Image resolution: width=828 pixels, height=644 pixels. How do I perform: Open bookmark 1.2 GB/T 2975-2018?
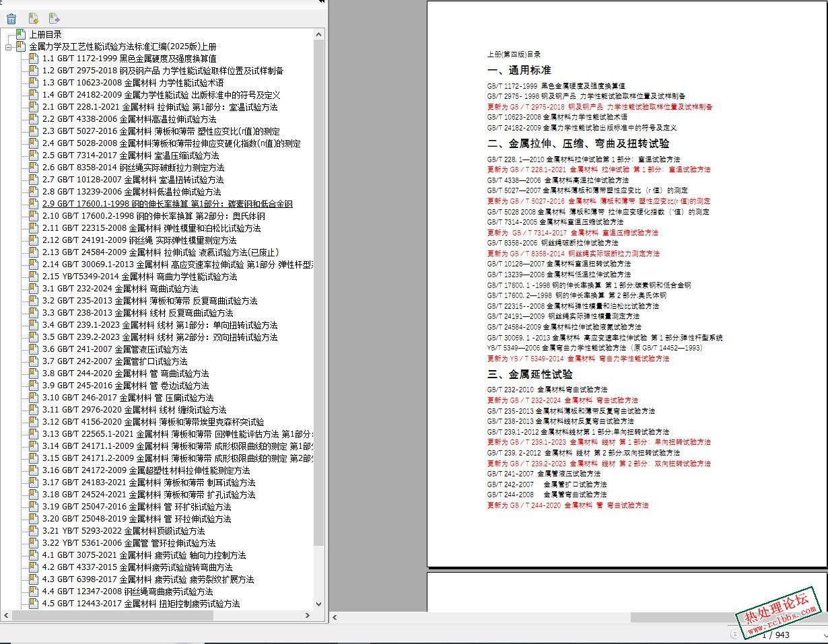tap(162, 71)
